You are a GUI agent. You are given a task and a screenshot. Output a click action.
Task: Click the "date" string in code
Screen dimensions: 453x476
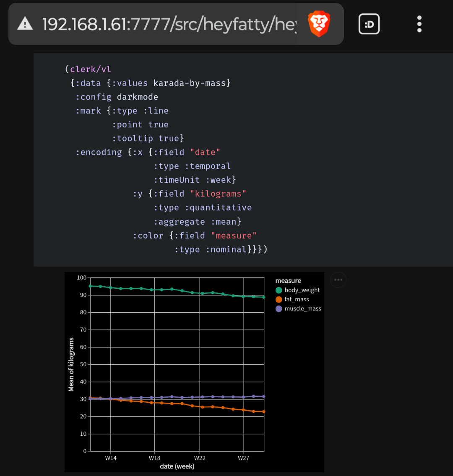[205, 152]
